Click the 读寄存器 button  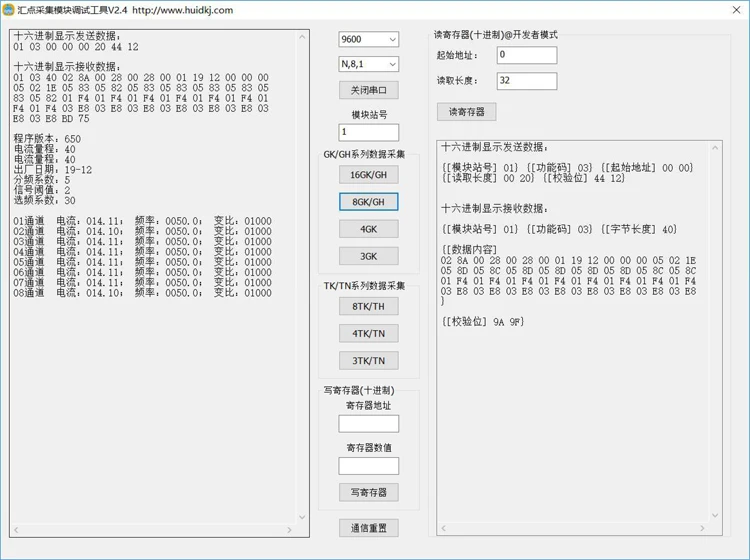(x=466, y=112)
